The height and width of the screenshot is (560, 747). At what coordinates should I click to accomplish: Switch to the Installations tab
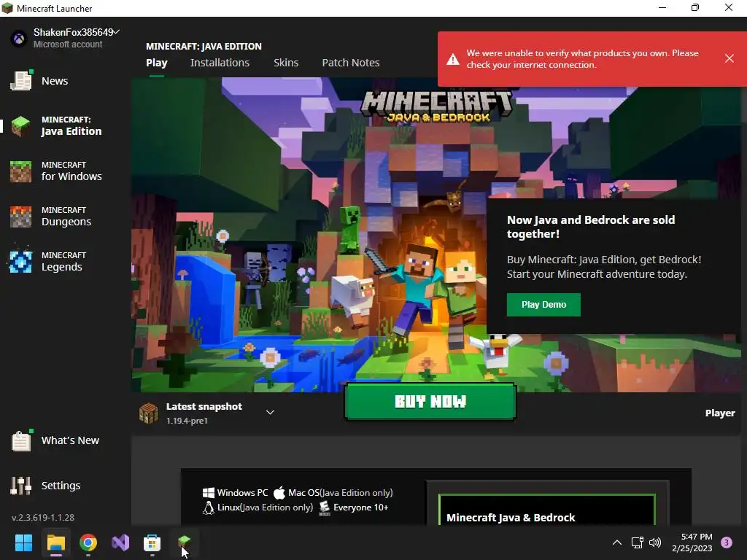(220, 63)
